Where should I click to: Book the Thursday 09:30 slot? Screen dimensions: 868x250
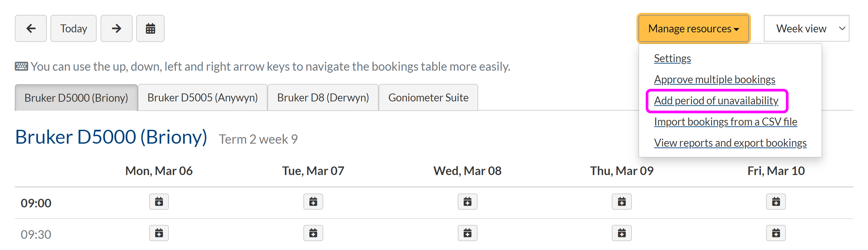(x=622, y=233)
